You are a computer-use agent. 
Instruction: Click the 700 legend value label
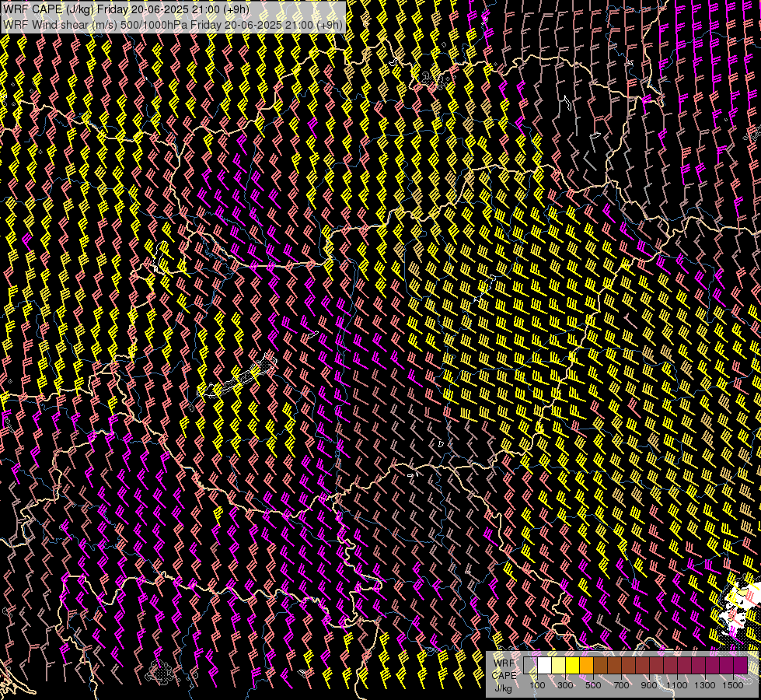click(x=621, y=685)
